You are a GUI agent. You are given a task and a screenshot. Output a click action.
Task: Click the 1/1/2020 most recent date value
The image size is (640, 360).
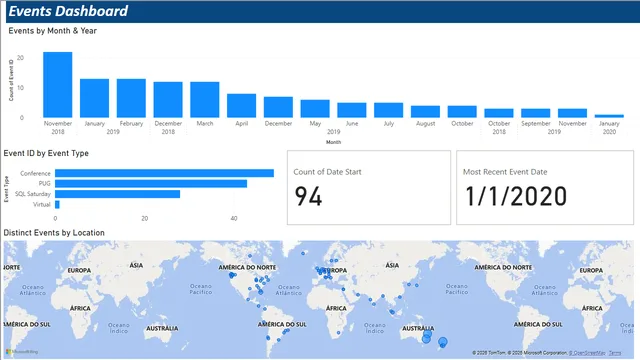[516, 196]
